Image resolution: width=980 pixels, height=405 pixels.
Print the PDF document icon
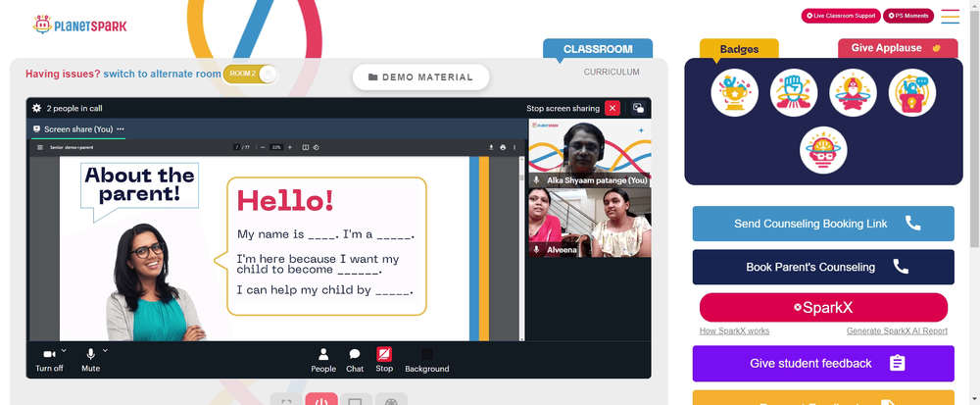pyautogui.click(x=503, y=147)
